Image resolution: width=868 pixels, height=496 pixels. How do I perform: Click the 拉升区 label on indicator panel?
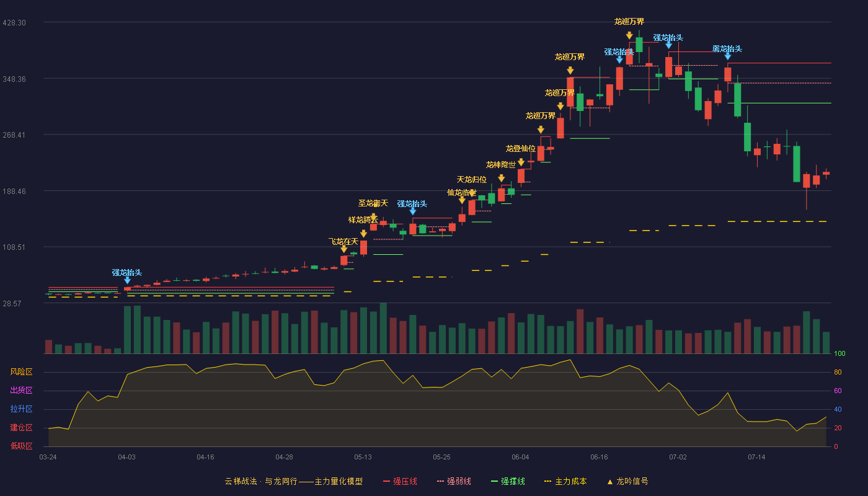(22, 409)
